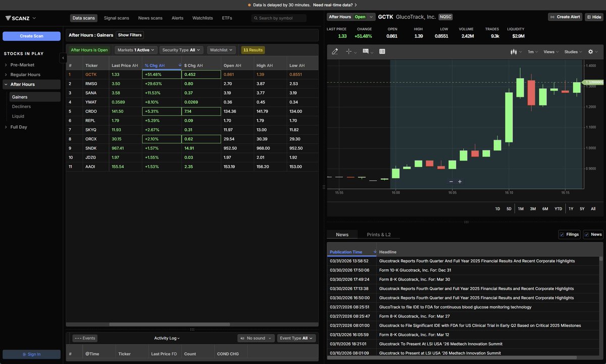
Task: Select the Data scans tab
Action: click(84, 18)
